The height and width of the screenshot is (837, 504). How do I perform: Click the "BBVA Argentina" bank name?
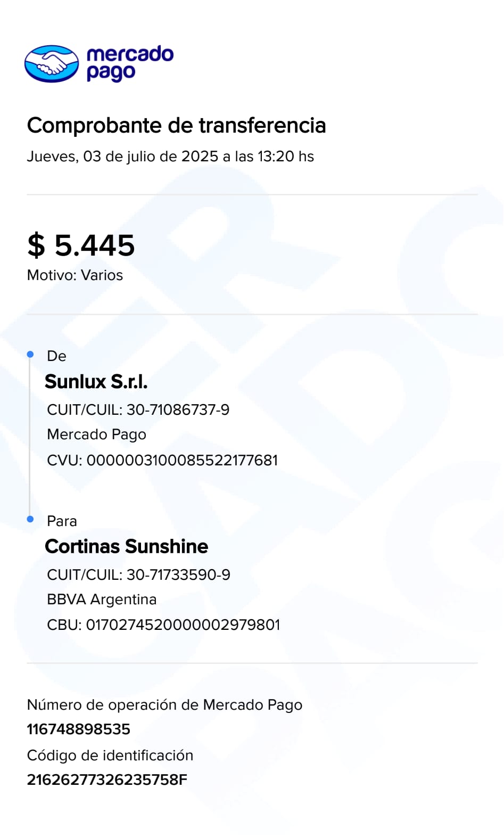point(102,600)
